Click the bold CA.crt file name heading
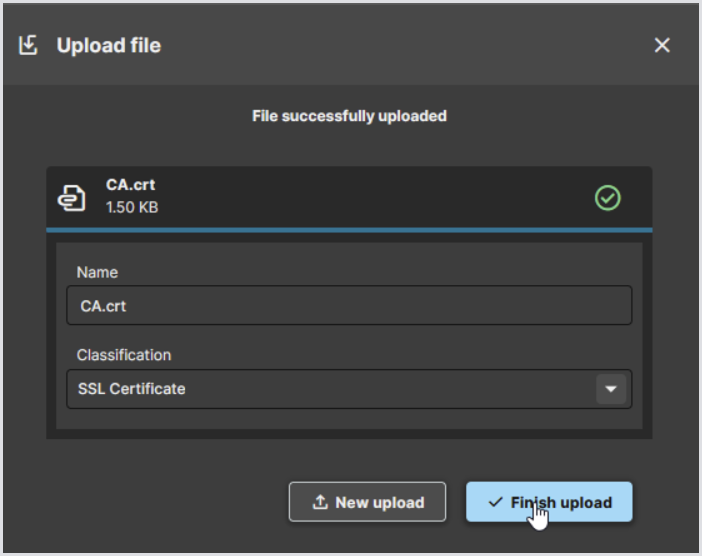The height and width of the screenshot is (556, 702). click(130, 185)
